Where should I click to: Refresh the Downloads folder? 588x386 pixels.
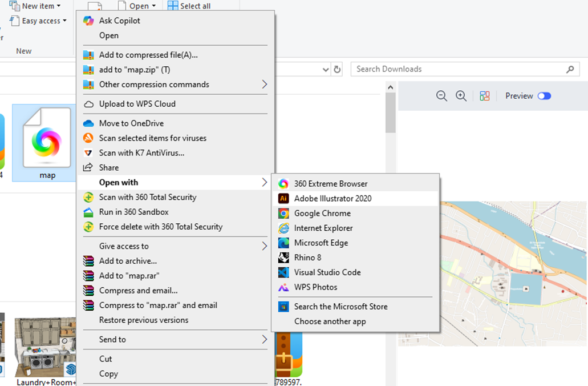(337, 70)
